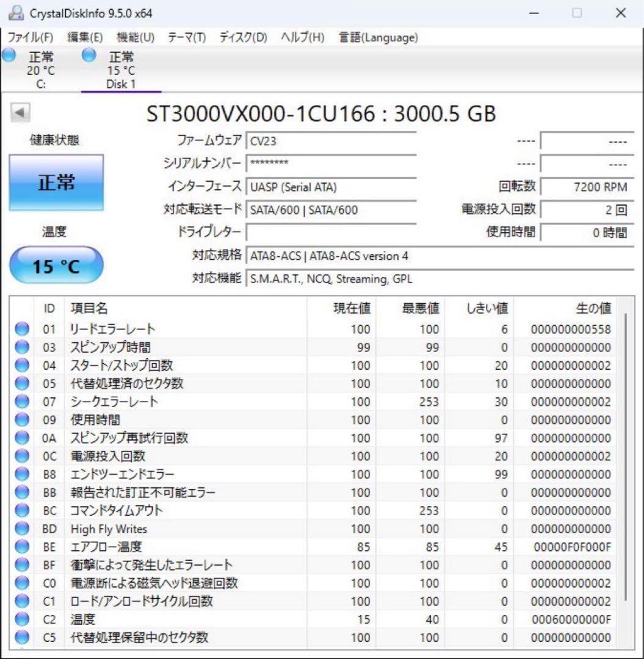This screenshot has height=659, width=644.
Task: Open the 言語(Language) menu
Action: pyautogui.click(x=377, y=37)
